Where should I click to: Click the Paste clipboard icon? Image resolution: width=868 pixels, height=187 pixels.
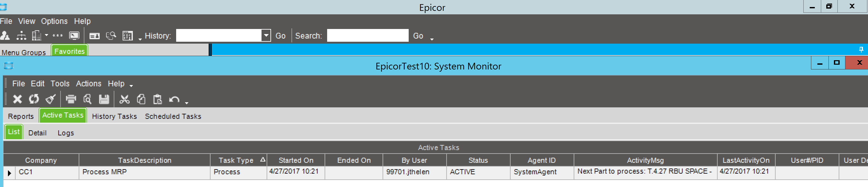[157, 99]
